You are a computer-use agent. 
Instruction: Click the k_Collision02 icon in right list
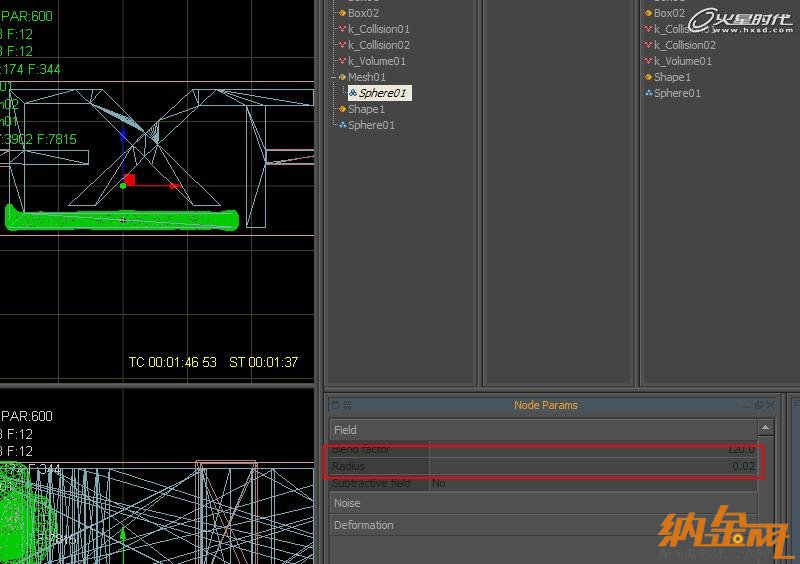(649, 45)
